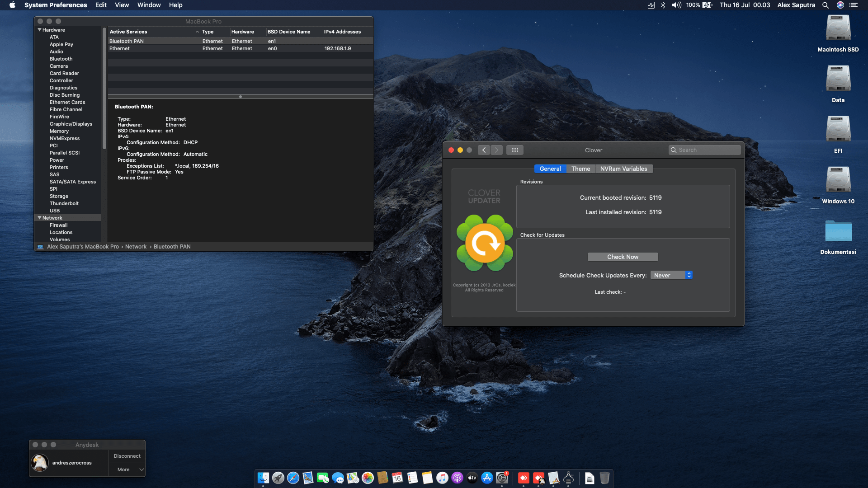Image resolution: width=868 pixels, height=488 pixels.
Task: Collapse the Network section in the sidebar
Action: (x=40, y=218)
